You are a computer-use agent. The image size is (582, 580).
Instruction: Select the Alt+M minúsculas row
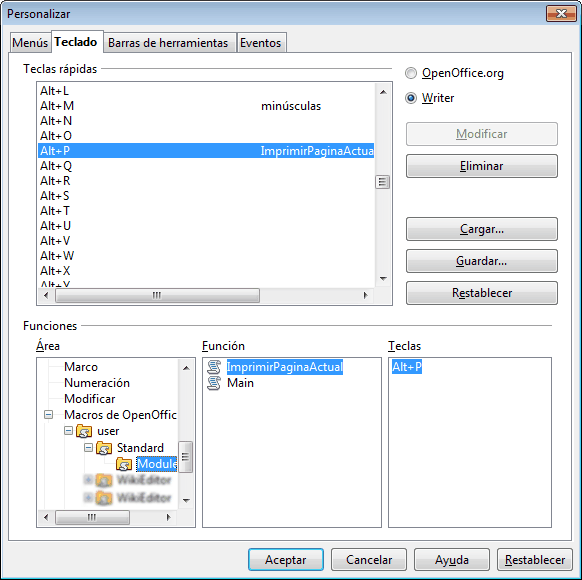tap(206, 106)
